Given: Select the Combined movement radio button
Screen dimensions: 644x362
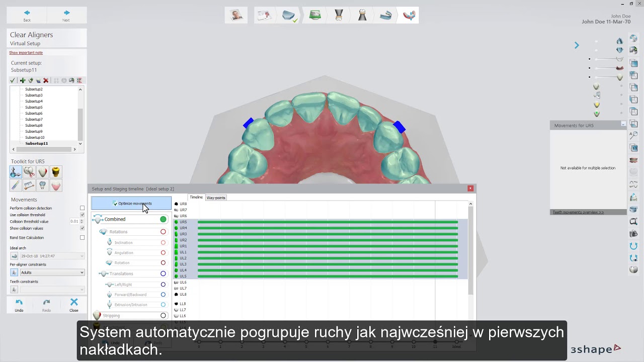Looking at the screenshot, I should 163,219.
